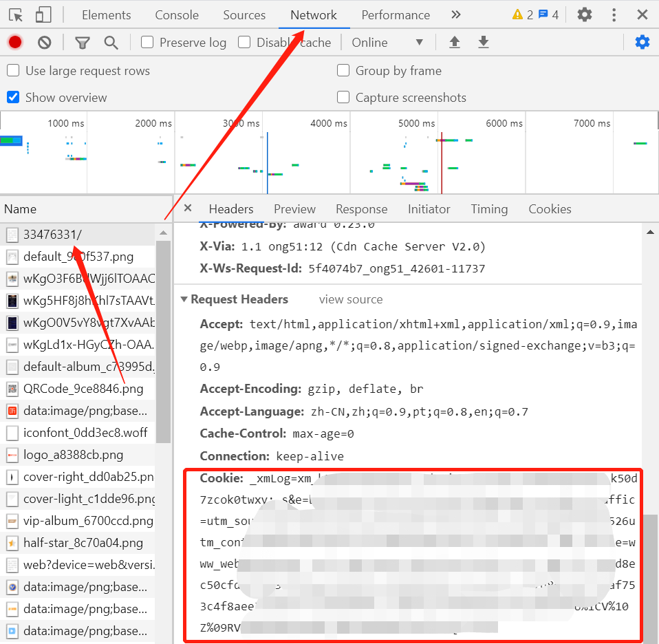Select half-star_8c70a04.png request
The width and height of the screenshot is (659, 644).
pos(78,543)
